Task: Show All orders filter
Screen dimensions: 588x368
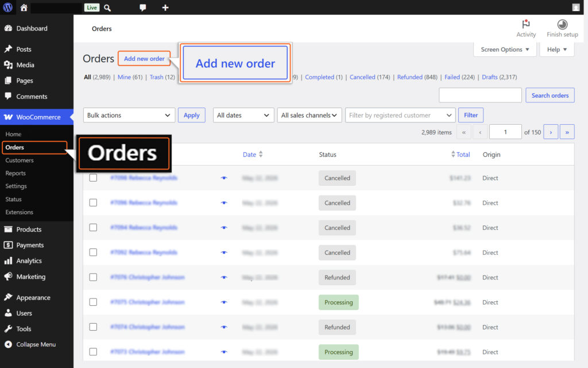Action: click(x=87, y=77)
